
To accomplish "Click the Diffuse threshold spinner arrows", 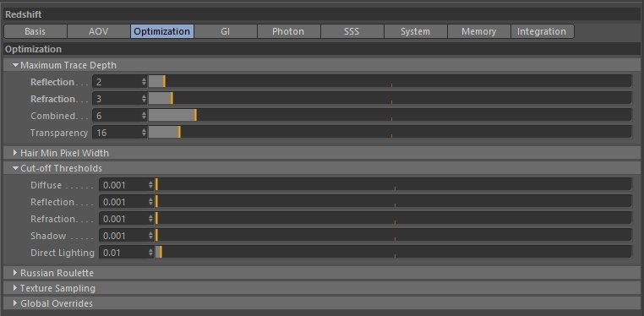I will tap(150, 185).
